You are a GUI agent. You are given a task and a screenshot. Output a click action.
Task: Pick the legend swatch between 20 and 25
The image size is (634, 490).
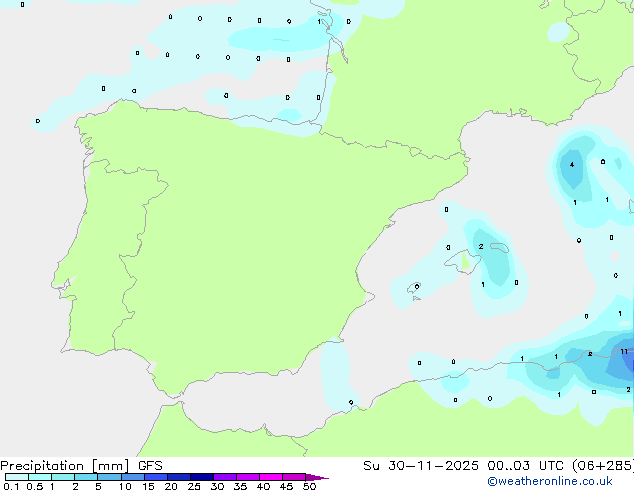[x=179, y=477]
